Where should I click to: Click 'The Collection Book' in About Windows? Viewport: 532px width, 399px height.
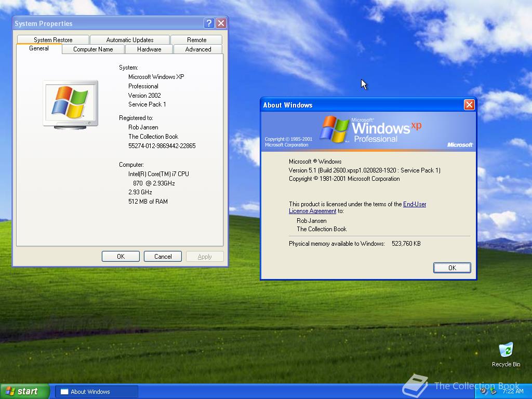(x=322, y=229)
